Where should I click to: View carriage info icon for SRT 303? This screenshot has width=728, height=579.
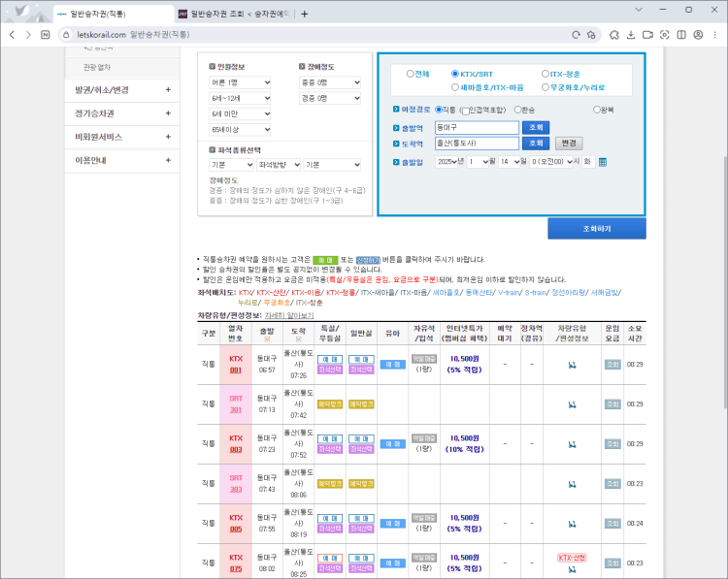tap(572, 484)
